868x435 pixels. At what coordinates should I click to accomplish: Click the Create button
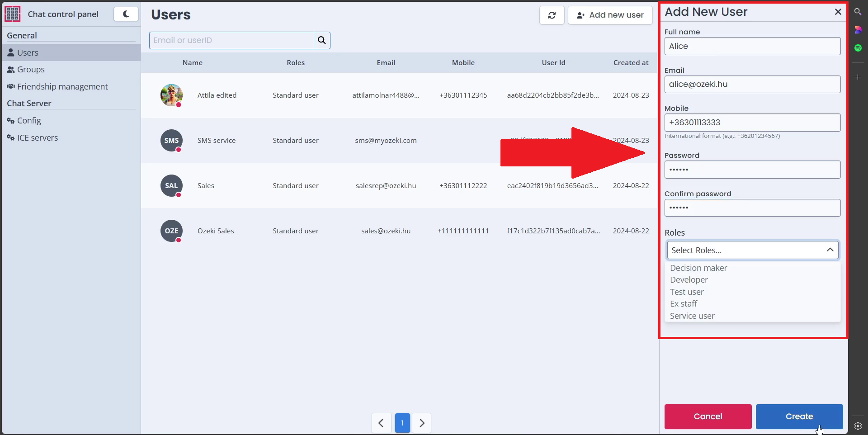pyautogui.click(x=799, y=416)
